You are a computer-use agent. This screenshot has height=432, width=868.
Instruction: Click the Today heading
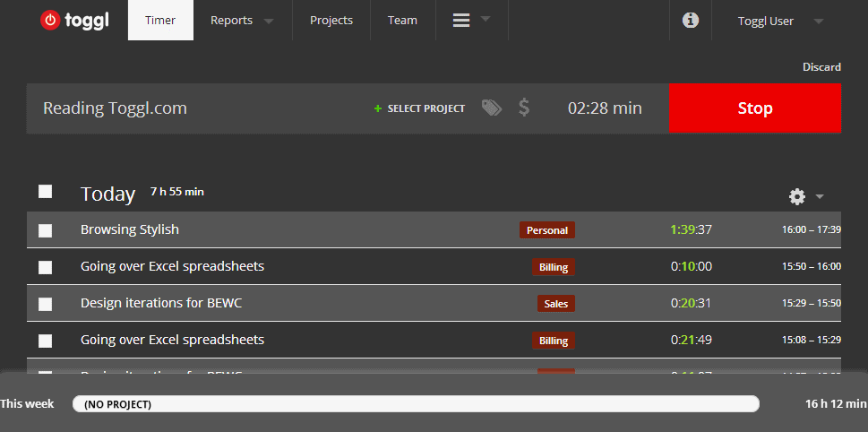pos(108,194)
